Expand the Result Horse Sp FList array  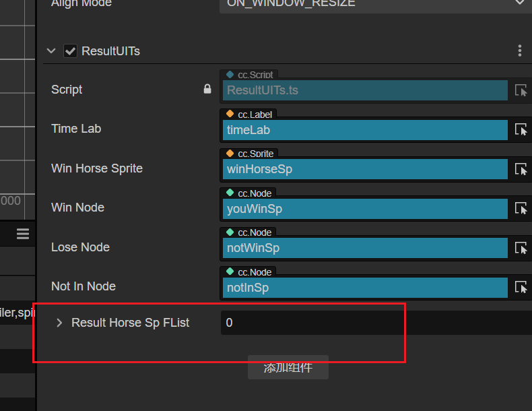pyautogui.click(x=59, y=323)
